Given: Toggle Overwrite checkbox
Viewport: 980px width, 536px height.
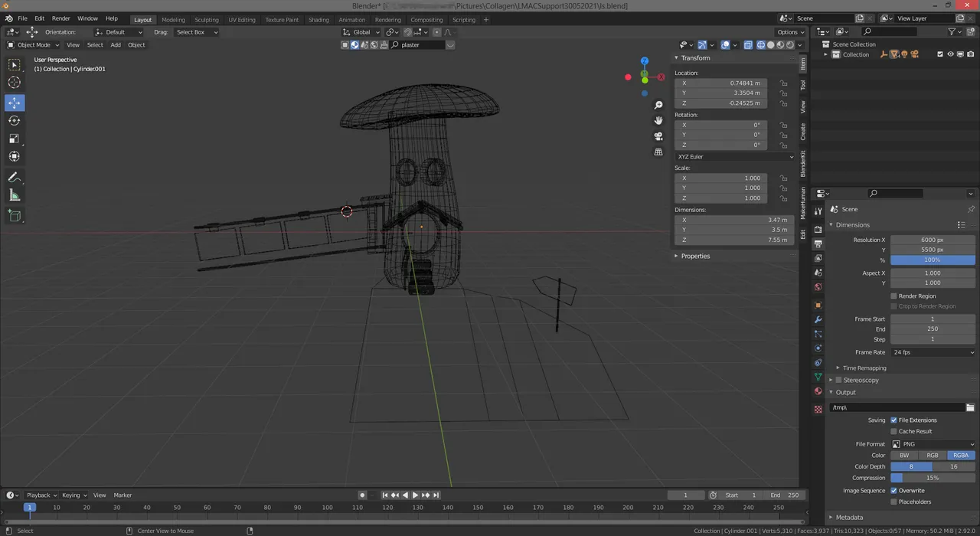Looking at the screenshot, I should [893, 491].
